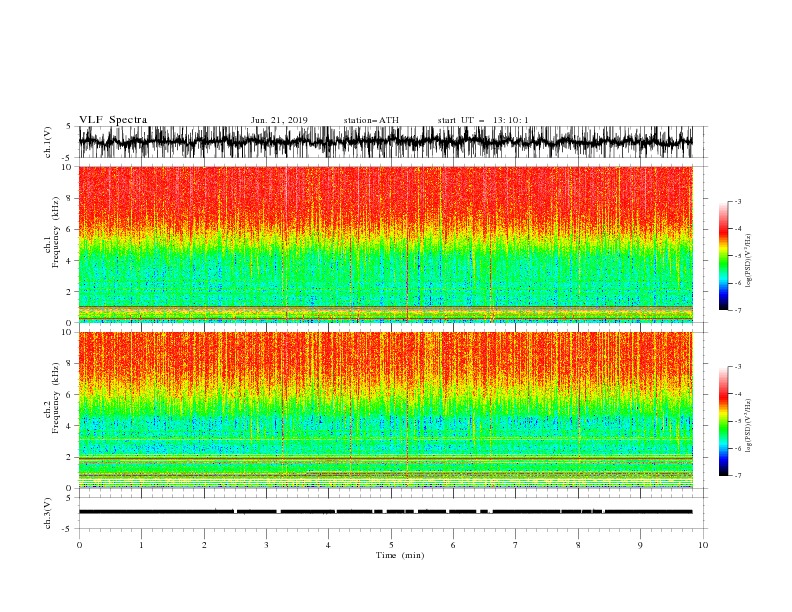Click the "4" kHz tick on ch.2 axis

tap(70, 426)
